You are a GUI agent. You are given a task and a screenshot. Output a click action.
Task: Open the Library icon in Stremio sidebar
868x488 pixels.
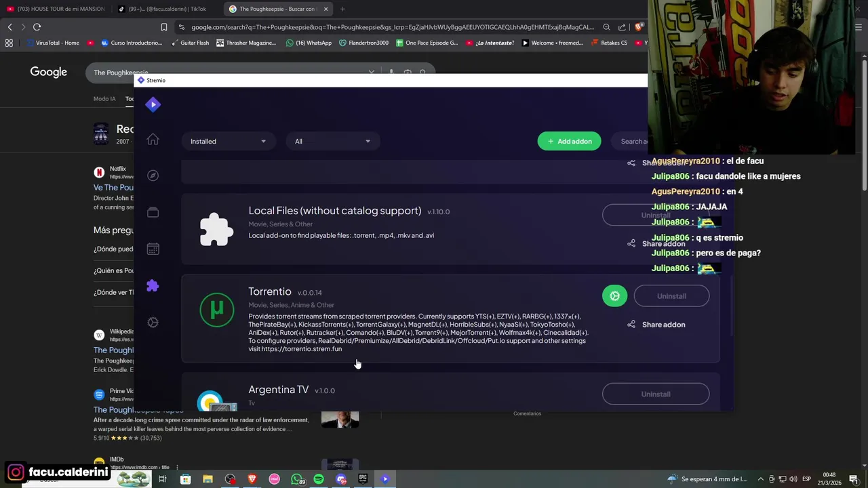click(153, 212)
